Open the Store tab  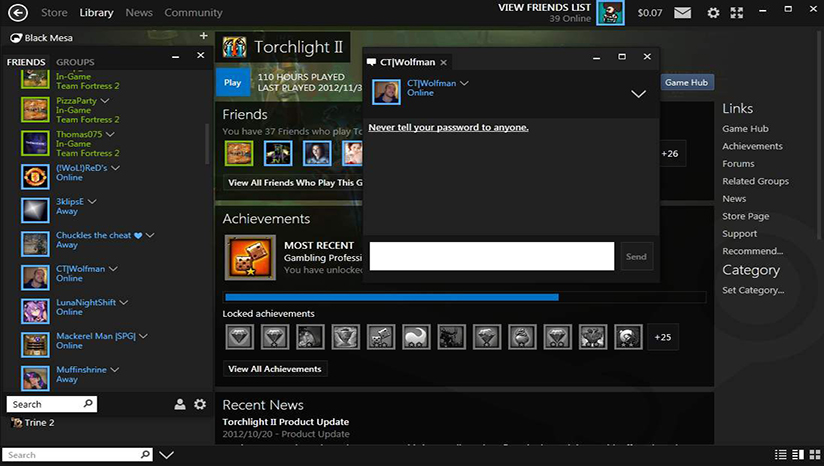(x=54, y=13)
